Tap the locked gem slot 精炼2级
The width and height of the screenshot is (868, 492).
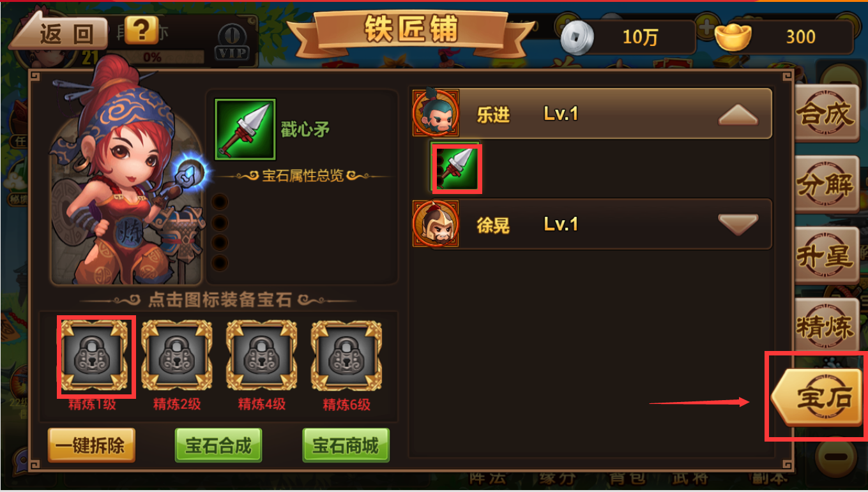point(177,355)
